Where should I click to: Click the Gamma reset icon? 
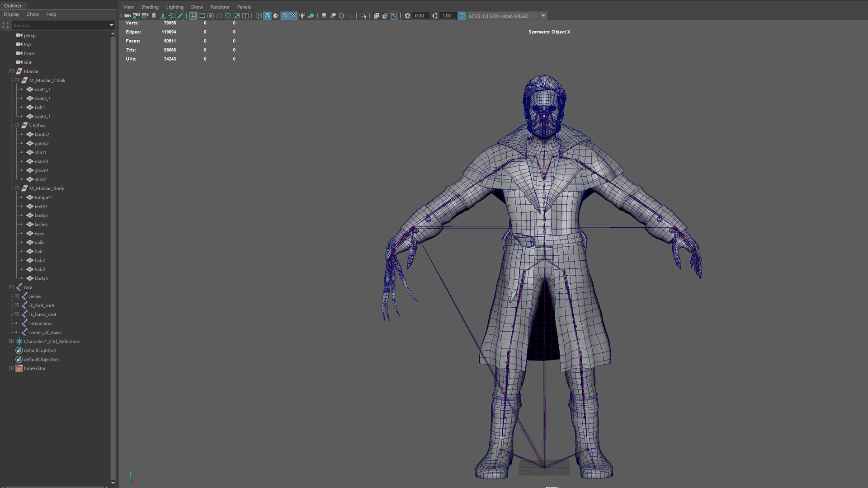coord(434,16)
